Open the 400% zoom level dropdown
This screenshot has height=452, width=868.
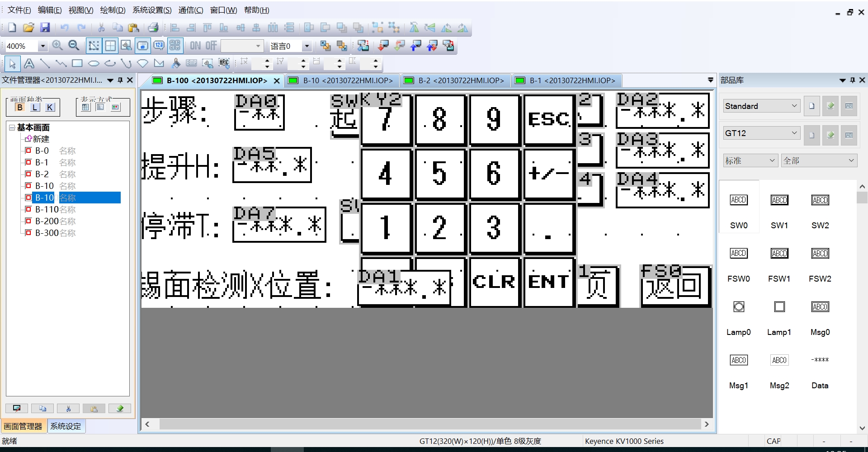(x=42, y=46)
